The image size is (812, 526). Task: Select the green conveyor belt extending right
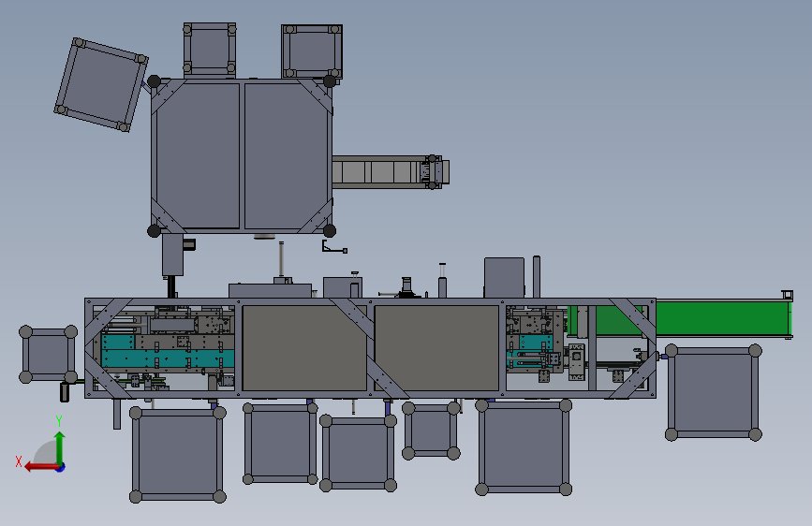(x=723, y=319)
